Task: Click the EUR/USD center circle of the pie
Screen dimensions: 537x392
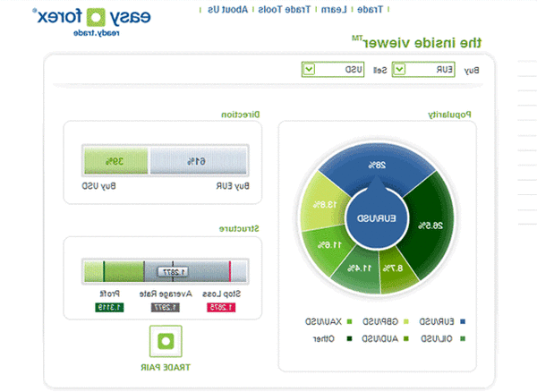Action: [x=377, y=219]
